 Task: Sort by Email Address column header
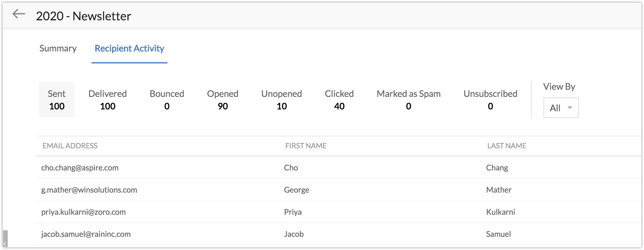70,146
